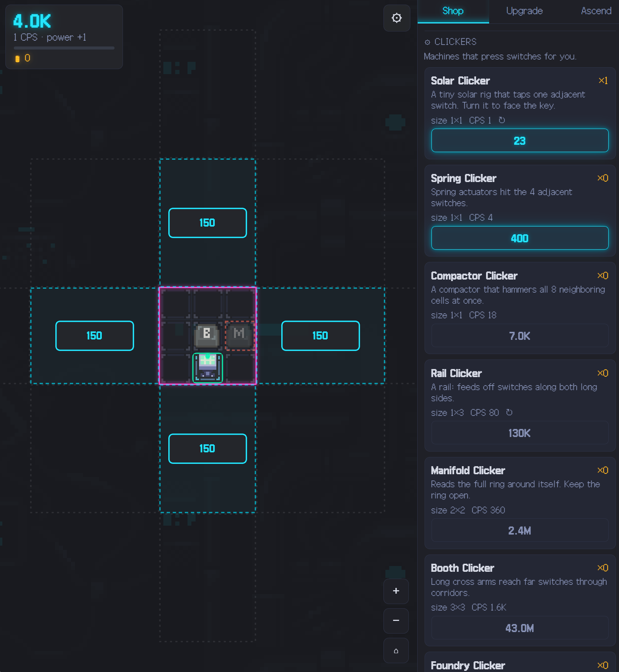Zoom out with the minus button
Screen dimensions: 619x672
point(396,621)
